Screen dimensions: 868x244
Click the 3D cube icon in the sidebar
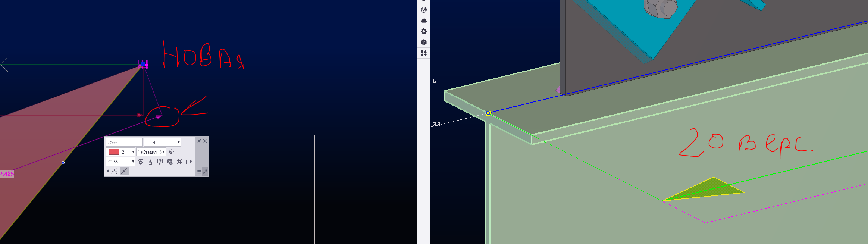pos(424,42)
